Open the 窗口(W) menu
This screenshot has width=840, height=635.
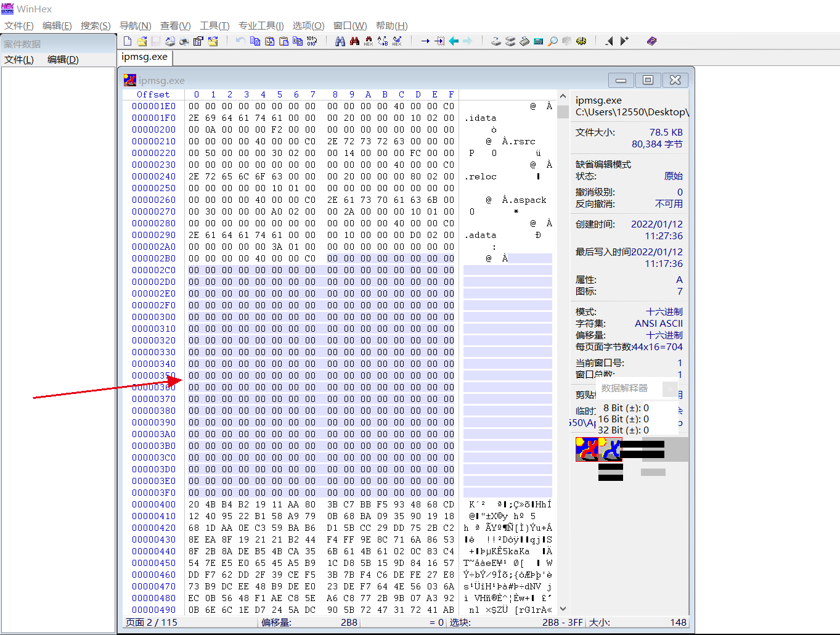click(x=350, y=25)
